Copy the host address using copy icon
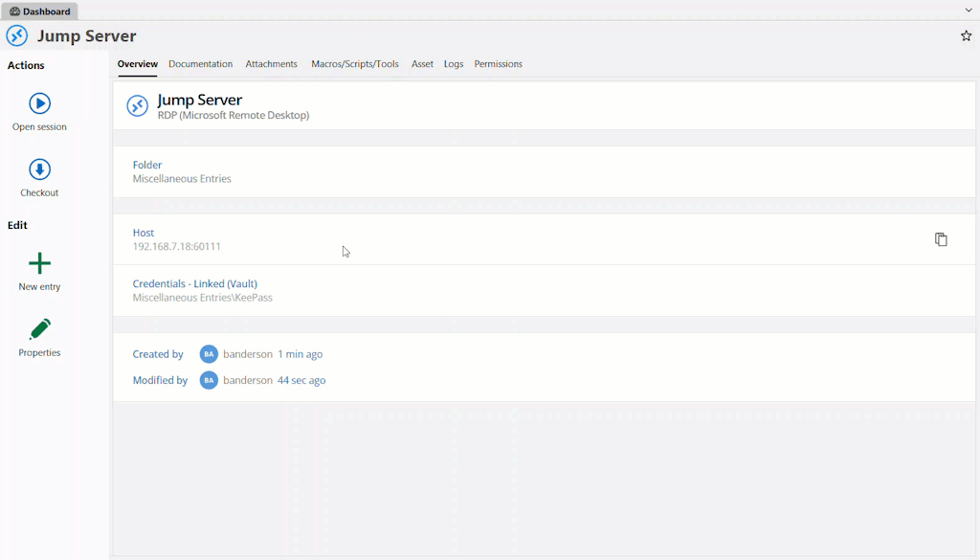The image size is (980, 560). click(x=941, y=239)
